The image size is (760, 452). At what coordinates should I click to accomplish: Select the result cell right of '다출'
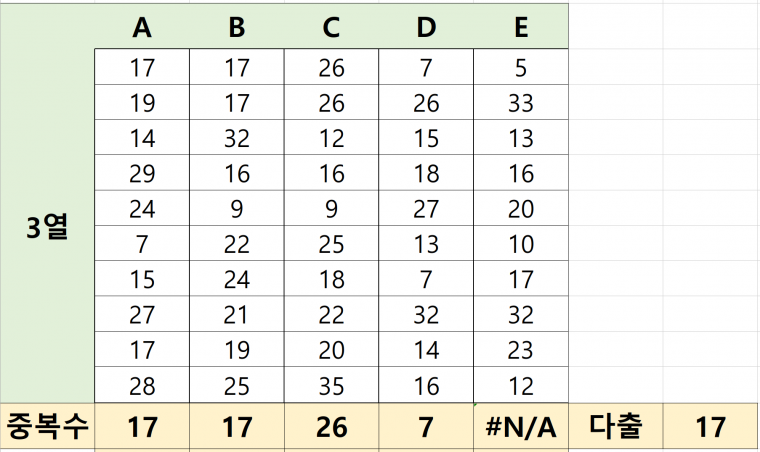point(710,427)
